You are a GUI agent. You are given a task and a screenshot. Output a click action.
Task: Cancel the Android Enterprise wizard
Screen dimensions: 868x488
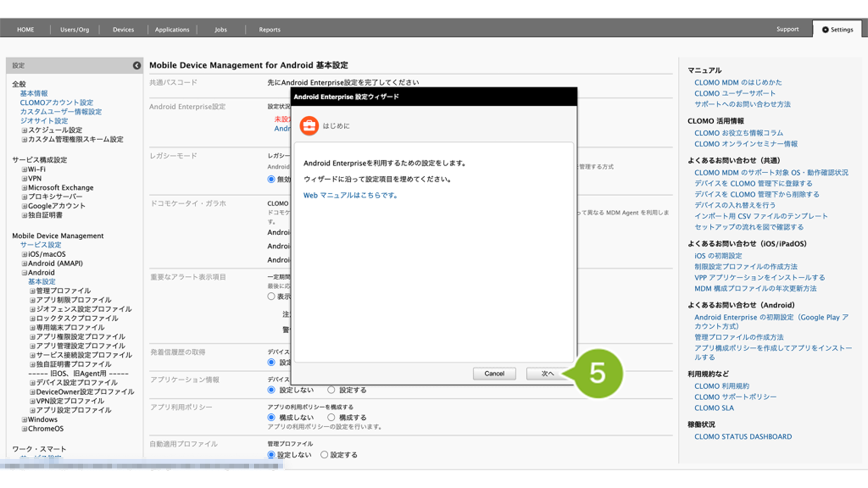click(494, 374)
